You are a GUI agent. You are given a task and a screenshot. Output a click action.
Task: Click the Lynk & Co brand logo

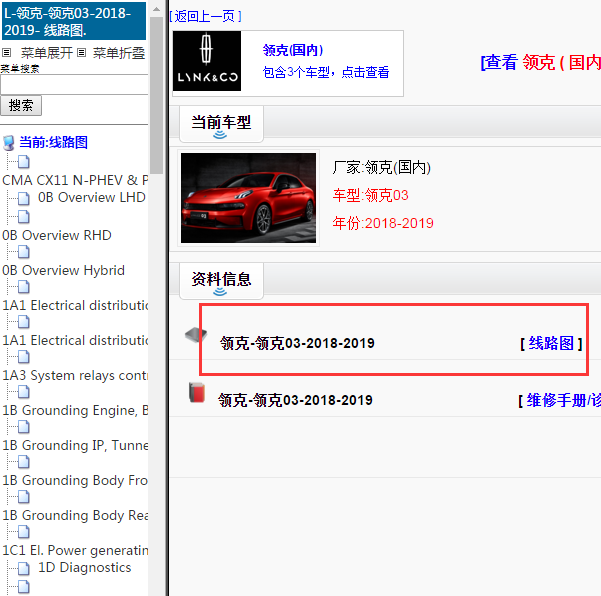[x=207, y=61]
